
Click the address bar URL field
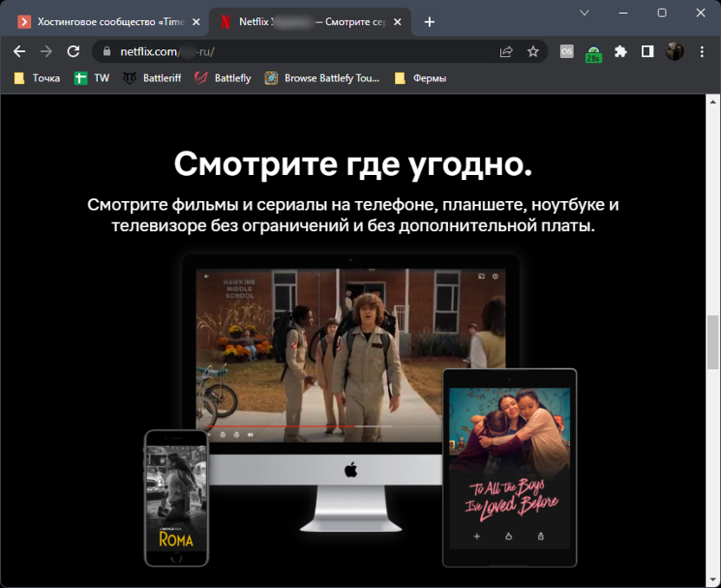pos(303,52)
